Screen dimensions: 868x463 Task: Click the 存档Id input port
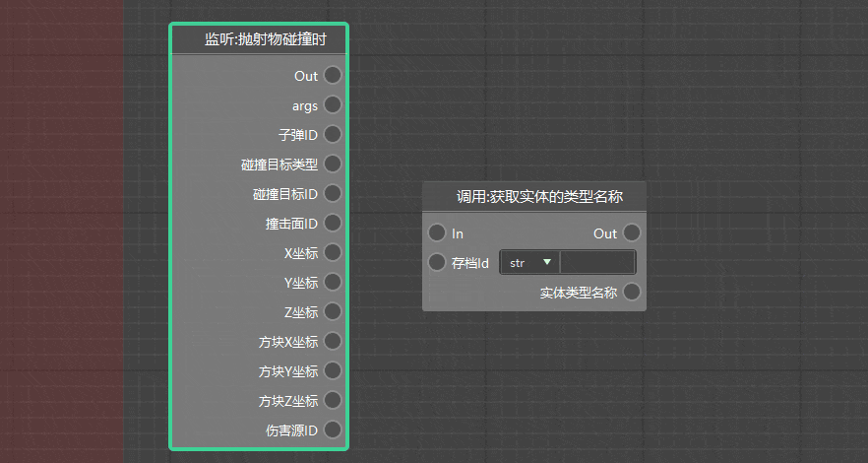coord(437,263)
